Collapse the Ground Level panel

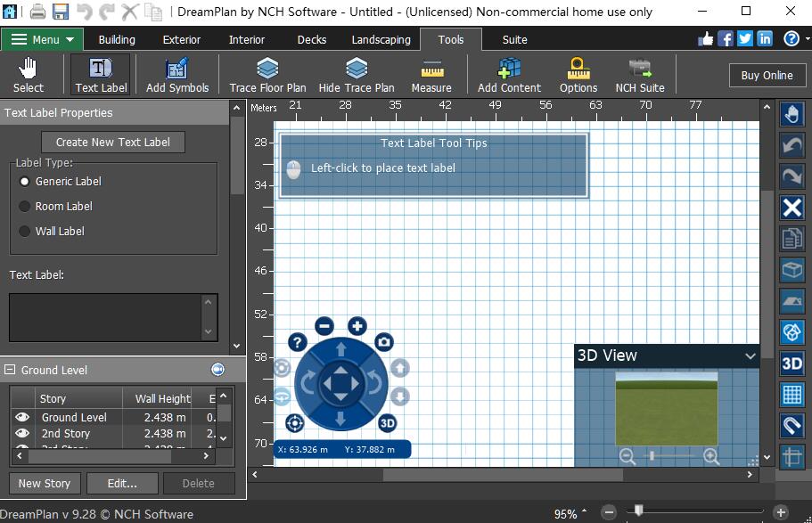pos(9,370)
